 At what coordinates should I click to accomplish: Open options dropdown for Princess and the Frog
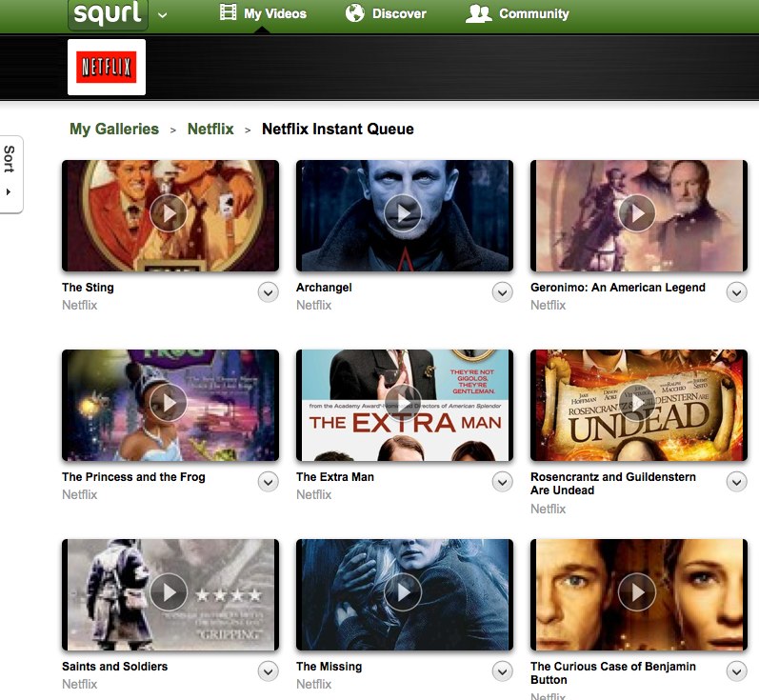pyautogui.click(x=269, y=482)
